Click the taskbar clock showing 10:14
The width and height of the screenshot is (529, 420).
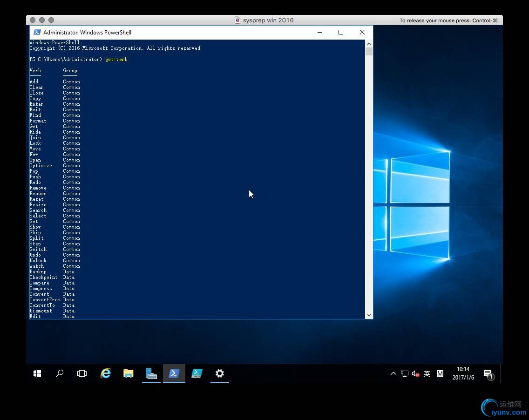click(x=463, y=373)
